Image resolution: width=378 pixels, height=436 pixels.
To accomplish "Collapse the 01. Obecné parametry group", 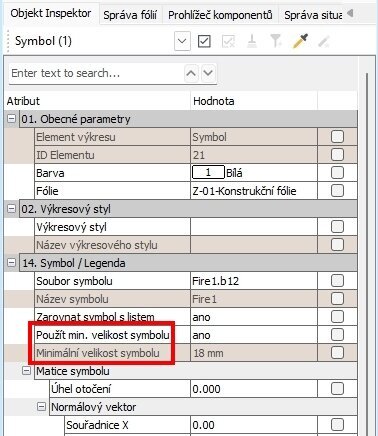I will [11, 118].
